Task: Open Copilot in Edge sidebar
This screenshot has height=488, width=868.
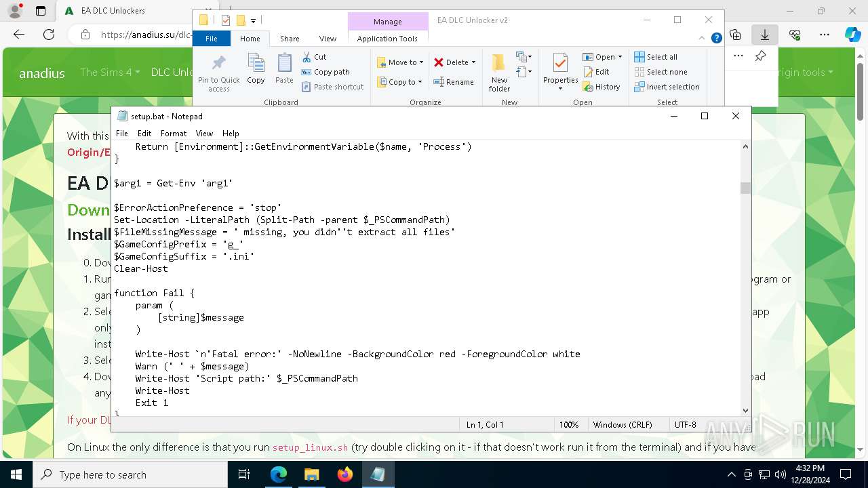Action: click(852, 35)
